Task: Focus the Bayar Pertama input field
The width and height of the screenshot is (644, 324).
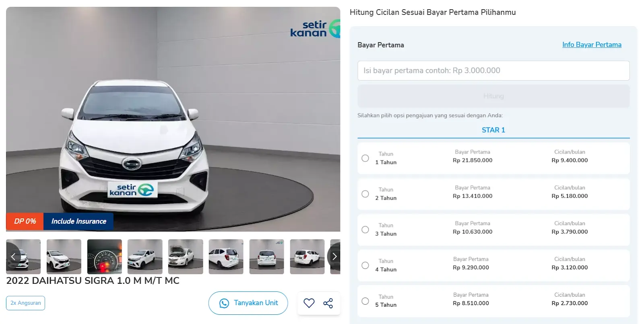Action: pyautogui.click(x=493, y=71)
